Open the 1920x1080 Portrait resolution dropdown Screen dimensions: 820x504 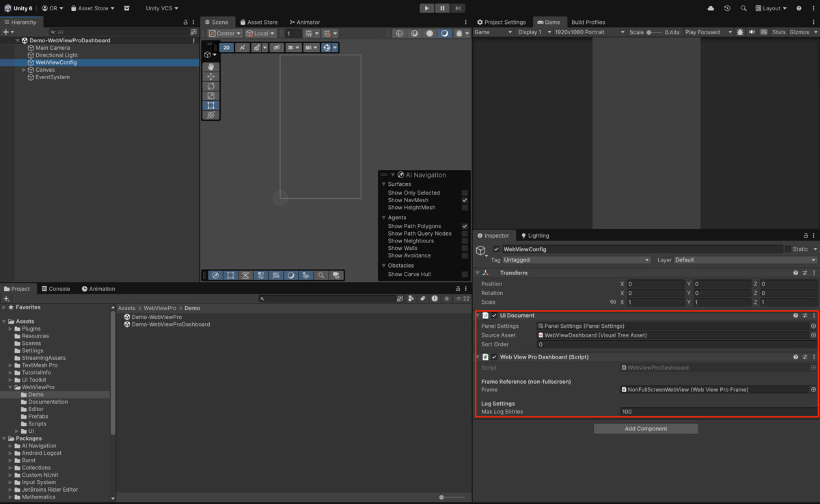coord(590,32)
